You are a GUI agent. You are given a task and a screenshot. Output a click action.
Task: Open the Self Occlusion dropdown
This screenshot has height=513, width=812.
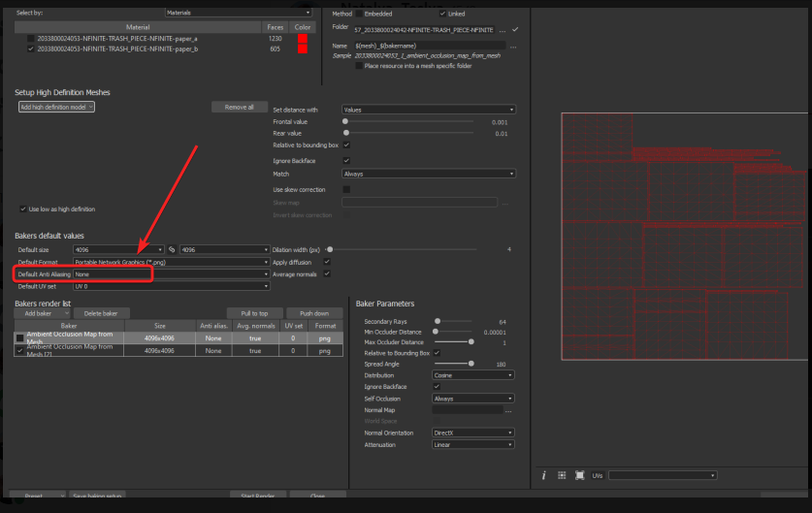472,399
